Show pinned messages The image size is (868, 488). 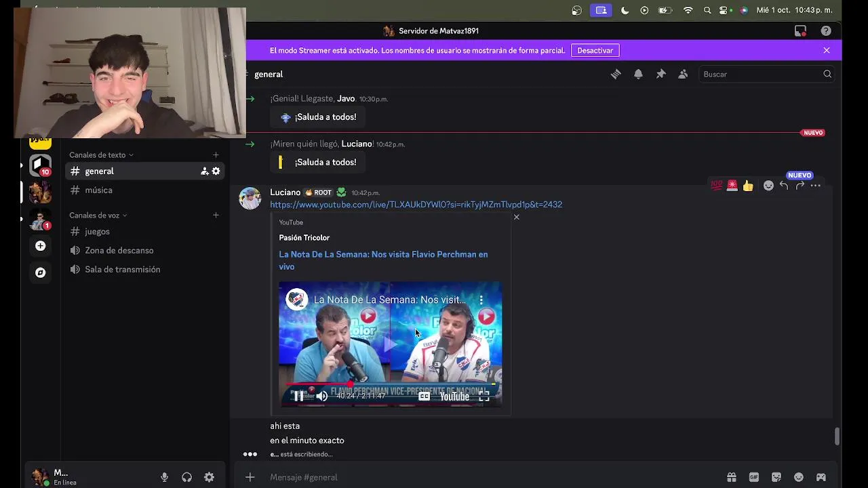[x=660, y=74]
